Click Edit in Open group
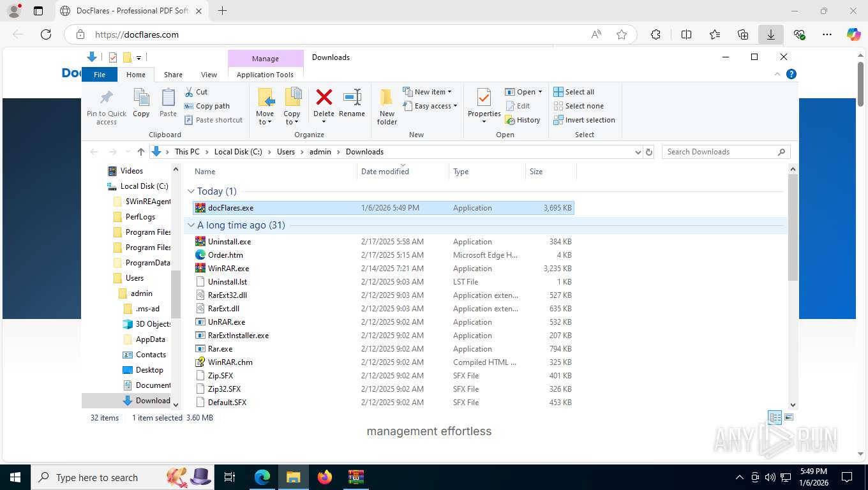 click(x=518, y=106)
